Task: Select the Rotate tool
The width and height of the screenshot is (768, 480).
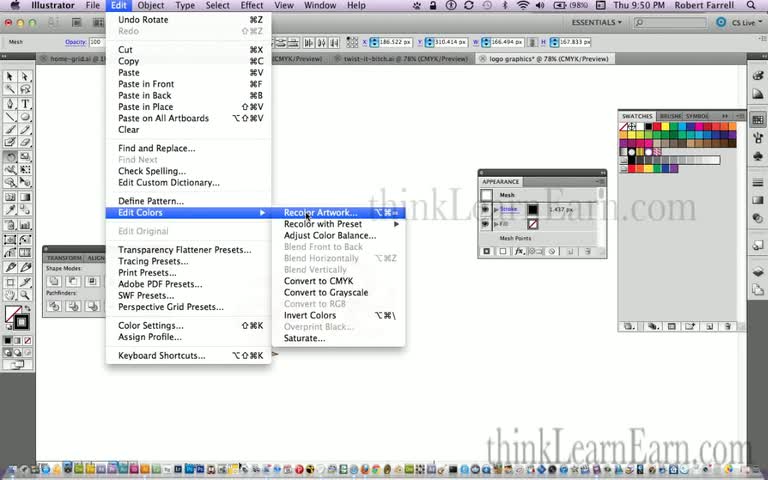Action: (x=10, y=157)
